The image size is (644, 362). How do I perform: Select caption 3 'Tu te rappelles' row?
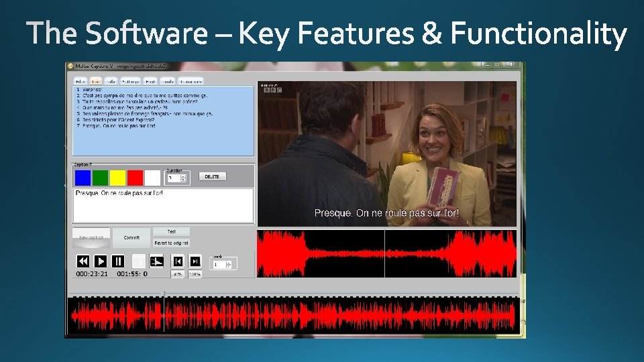163,101
